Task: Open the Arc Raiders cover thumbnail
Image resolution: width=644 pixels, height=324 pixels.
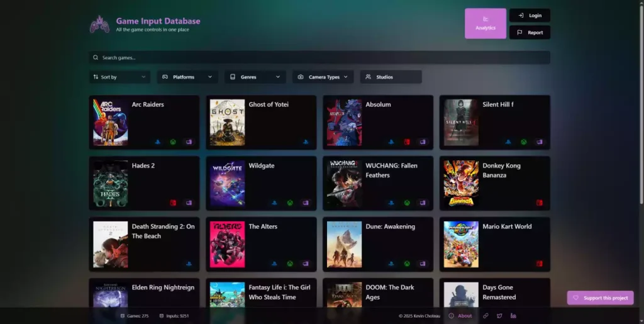Action: click(x=111, y=123)
